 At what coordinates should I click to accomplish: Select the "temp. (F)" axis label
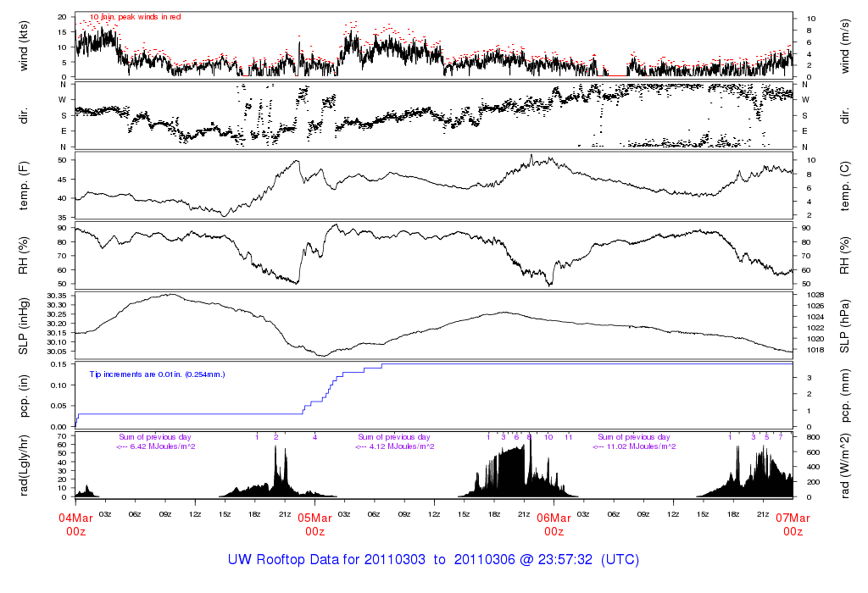[24, 186]
